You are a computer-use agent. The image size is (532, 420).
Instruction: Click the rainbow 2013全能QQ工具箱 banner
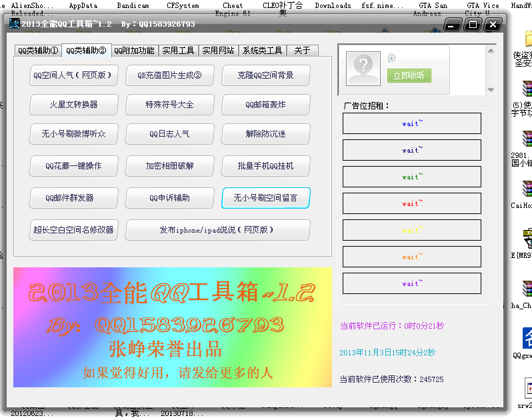tap(173, 327)
